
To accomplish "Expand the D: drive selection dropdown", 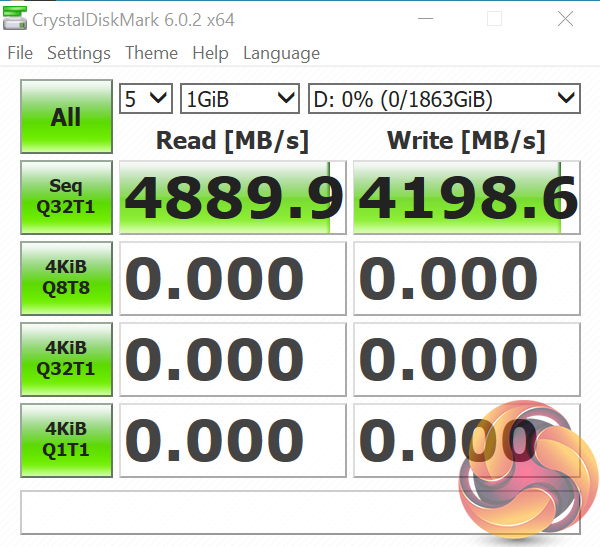I will click(444, 99).
